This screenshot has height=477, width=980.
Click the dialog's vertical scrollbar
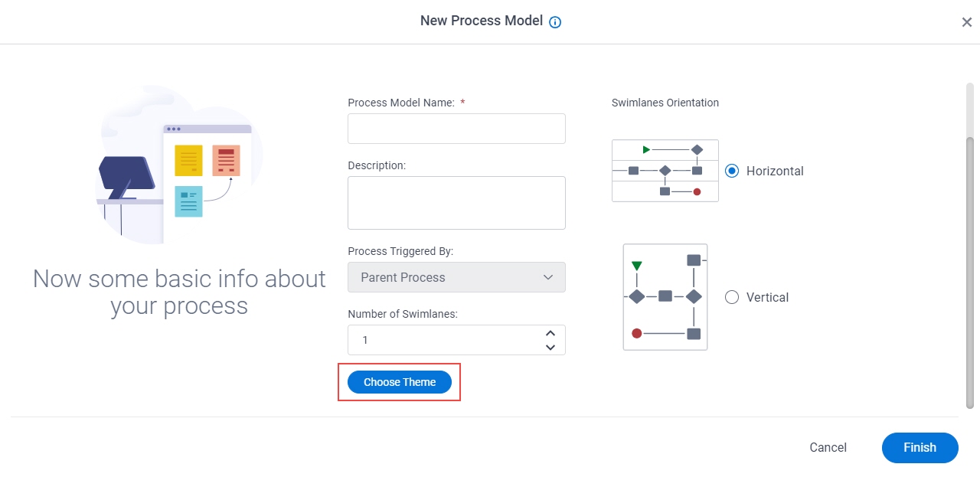(970, 272)
